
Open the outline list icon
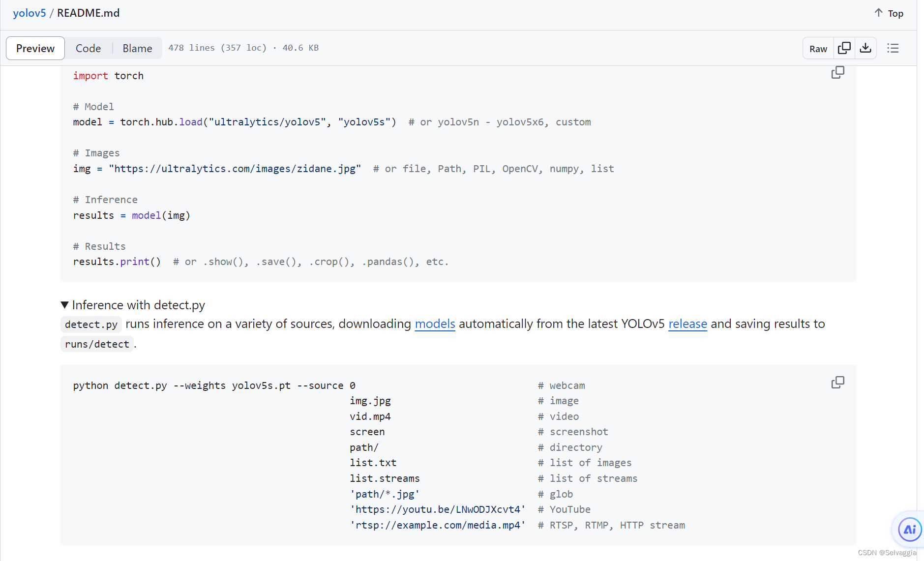coord(893,48)
